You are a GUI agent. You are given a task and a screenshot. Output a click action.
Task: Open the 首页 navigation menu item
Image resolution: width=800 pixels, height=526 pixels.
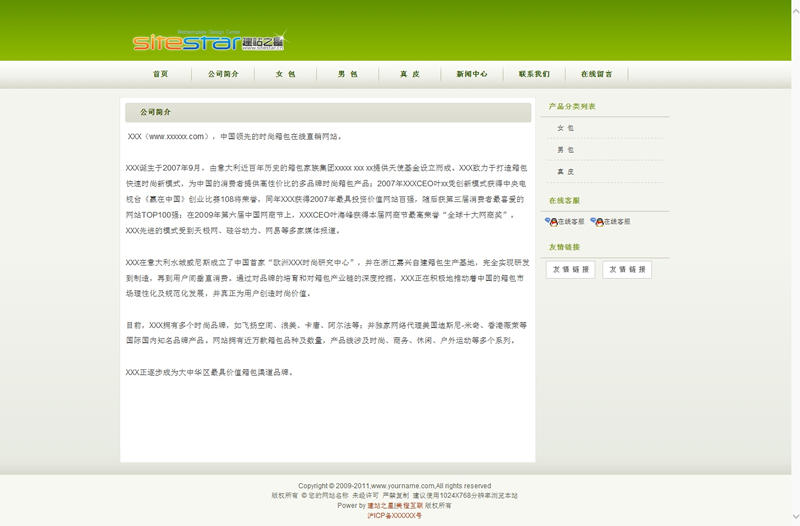click(161, 74)
